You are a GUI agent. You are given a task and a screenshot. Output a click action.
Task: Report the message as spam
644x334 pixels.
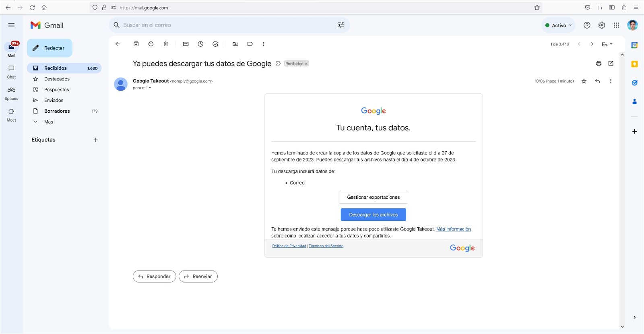pos(151,44)
